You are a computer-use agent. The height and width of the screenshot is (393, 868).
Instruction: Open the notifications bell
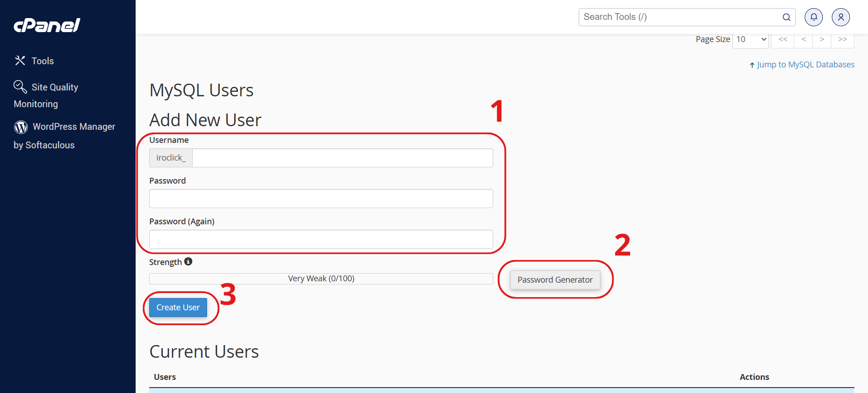pyautogui.click(x=813, y=17)
